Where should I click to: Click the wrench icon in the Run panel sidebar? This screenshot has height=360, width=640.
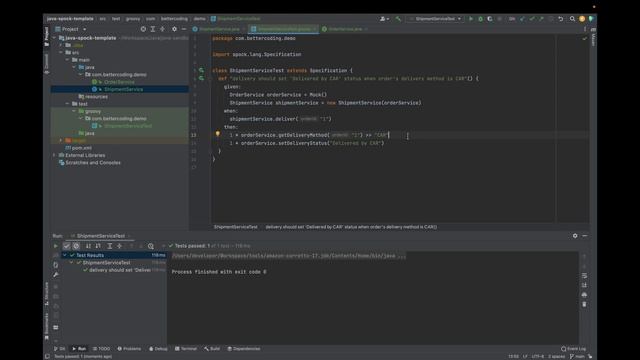[56, 275]
